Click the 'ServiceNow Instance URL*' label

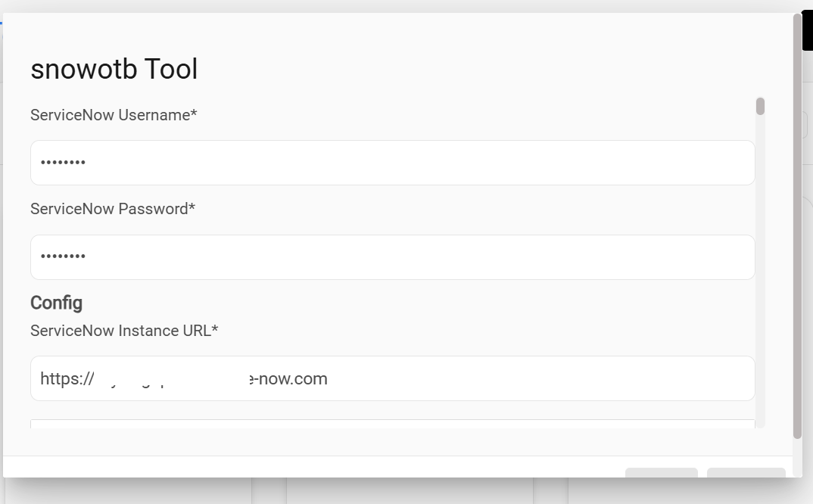[124, 331]
